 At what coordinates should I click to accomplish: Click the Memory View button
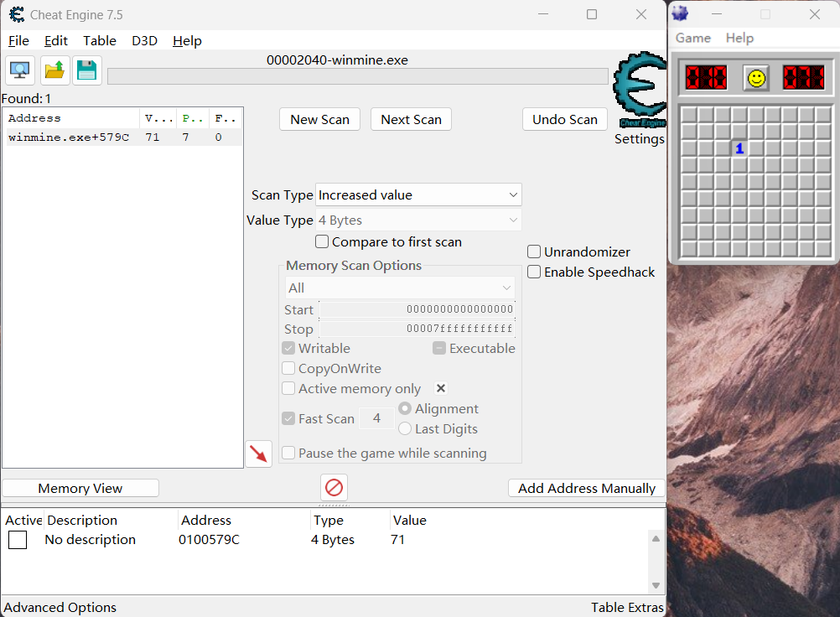[x=80, y=488]
